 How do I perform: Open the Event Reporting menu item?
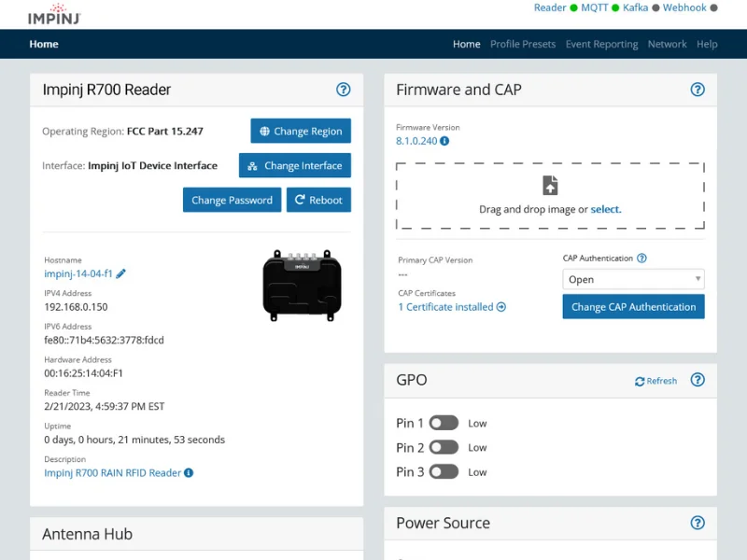click(x=601, y=44)
